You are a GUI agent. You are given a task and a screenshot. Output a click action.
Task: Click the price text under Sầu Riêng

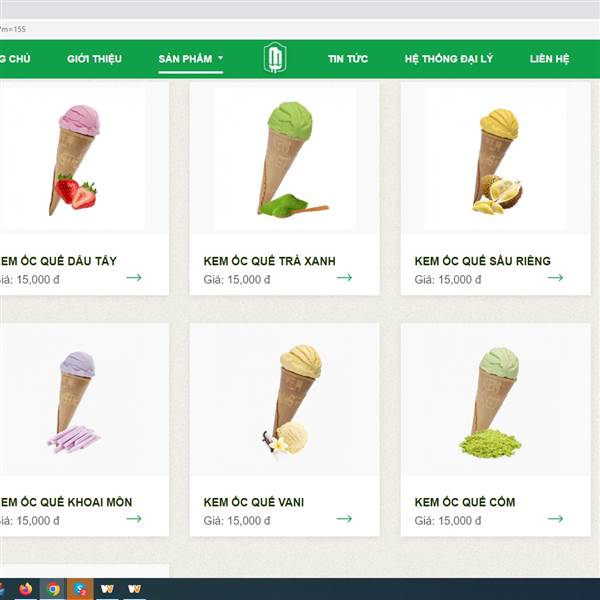pyautogui.click(x=448, y=280)
